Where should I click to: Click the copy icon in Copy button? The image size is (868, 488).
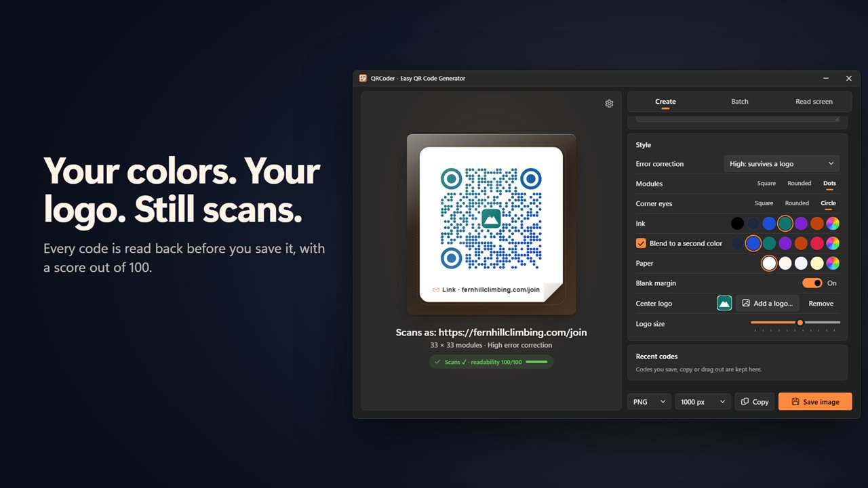pyautogui.click(x=745, y=402)
